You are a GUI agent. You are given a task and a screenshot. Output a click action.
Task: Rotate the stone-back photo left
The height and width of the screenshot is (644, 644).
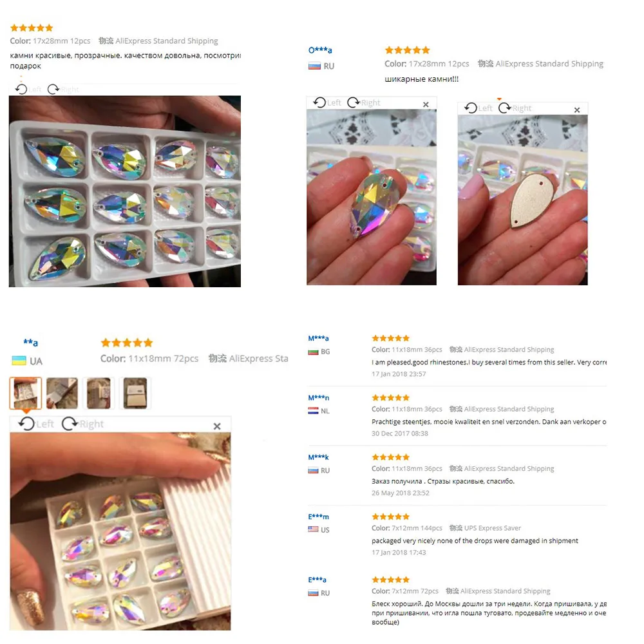(x=478, y=108)
